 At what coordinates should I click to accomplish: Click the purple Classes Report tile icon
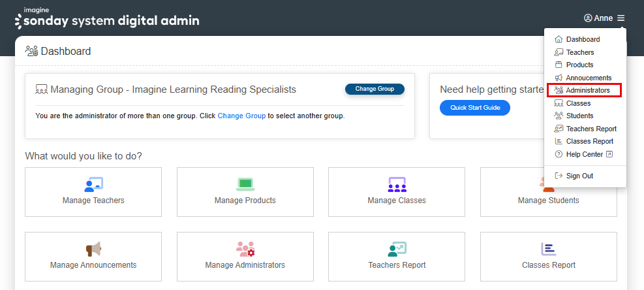549,249
